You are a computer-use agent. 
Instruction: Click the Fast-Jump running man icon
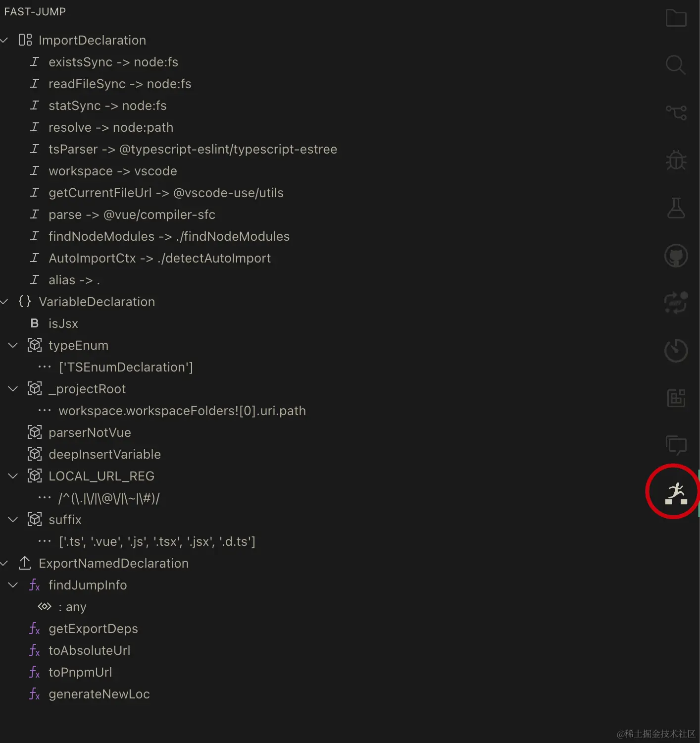coord(676,493)
